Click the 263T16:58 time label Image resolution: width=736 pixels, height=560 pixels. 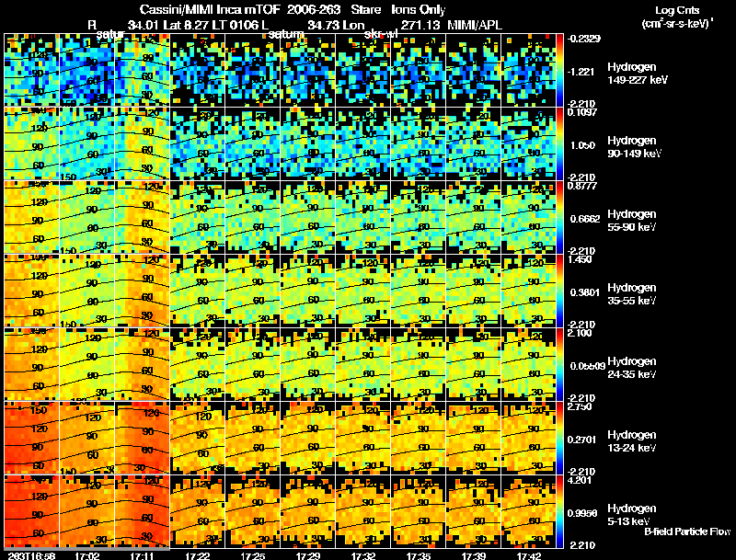pos(32,555)
